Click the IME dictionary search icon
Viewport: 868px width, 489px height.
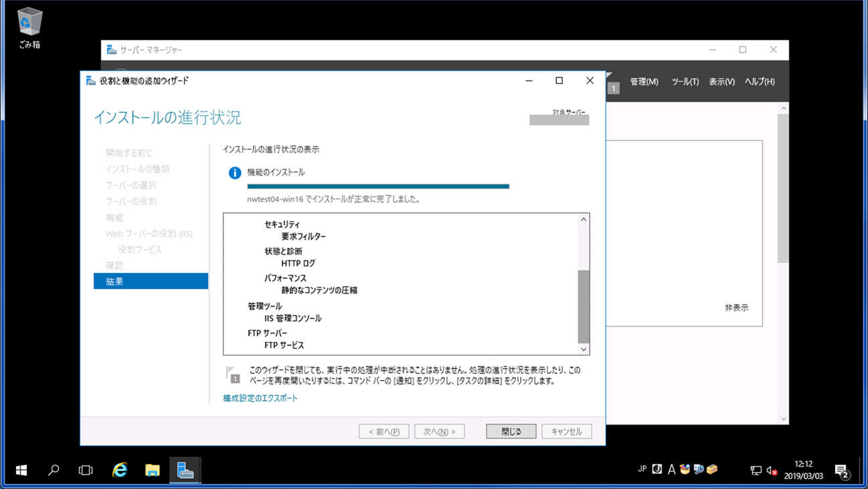pos(698,469)
